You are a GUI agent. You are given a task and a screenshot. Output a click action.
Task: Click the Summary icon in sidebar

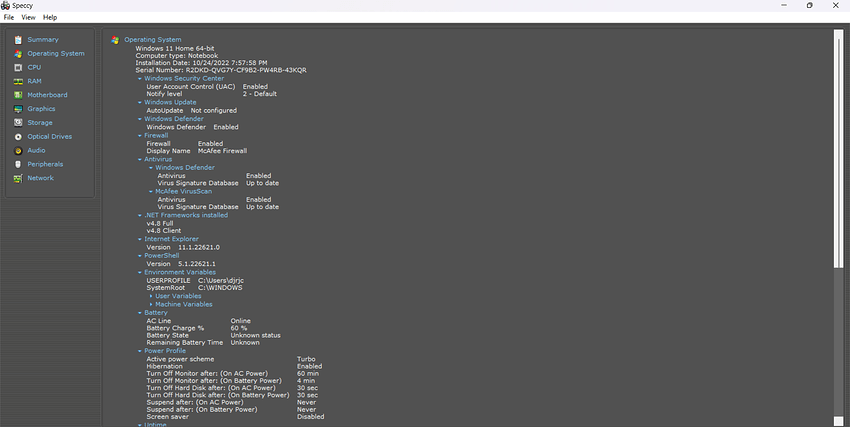(18, 40)
